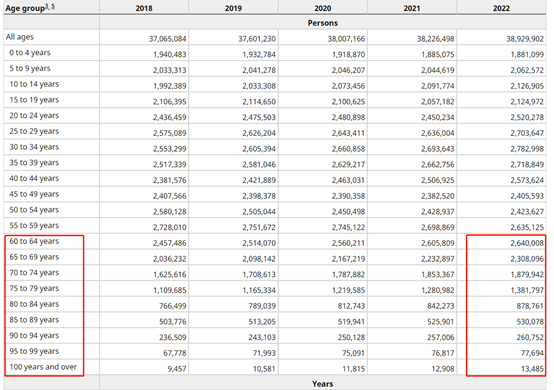Select the 60 to 64 years row label
Screen dimensions: 554x390
click(34, 241)
